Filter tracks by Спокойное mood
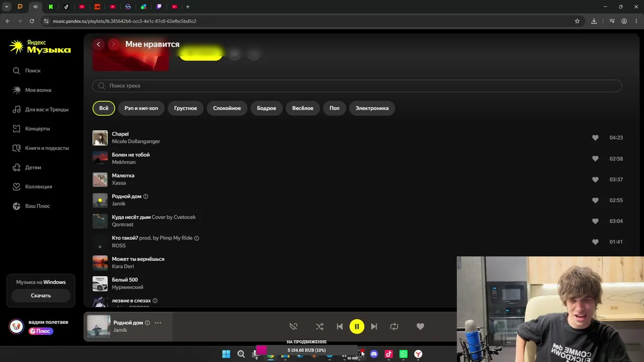This screenshot has width=644, height=362. click(227, 108)
